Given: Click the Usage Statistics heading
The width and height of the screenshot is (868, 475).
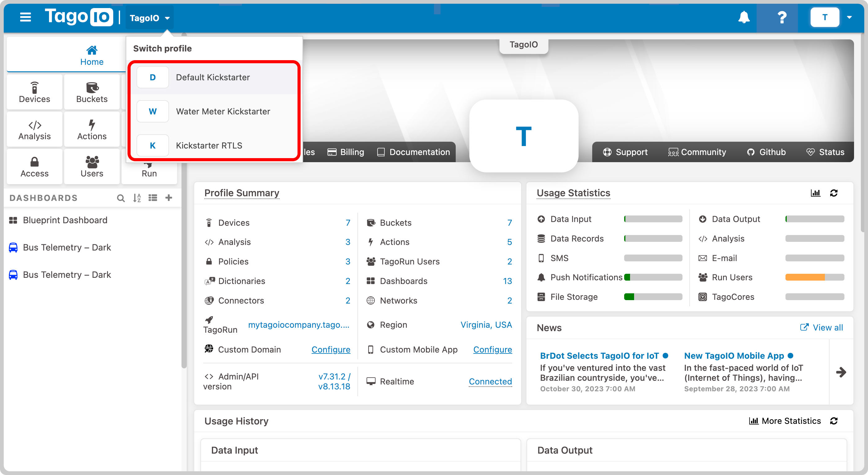Looking at the screenshot, I should point(573,193).
